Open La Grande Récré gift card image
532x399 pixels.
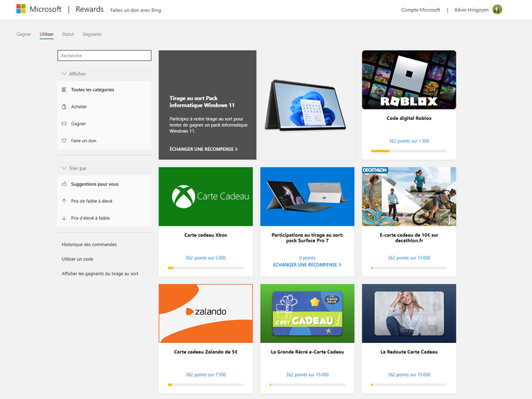(x=307, y=314)
